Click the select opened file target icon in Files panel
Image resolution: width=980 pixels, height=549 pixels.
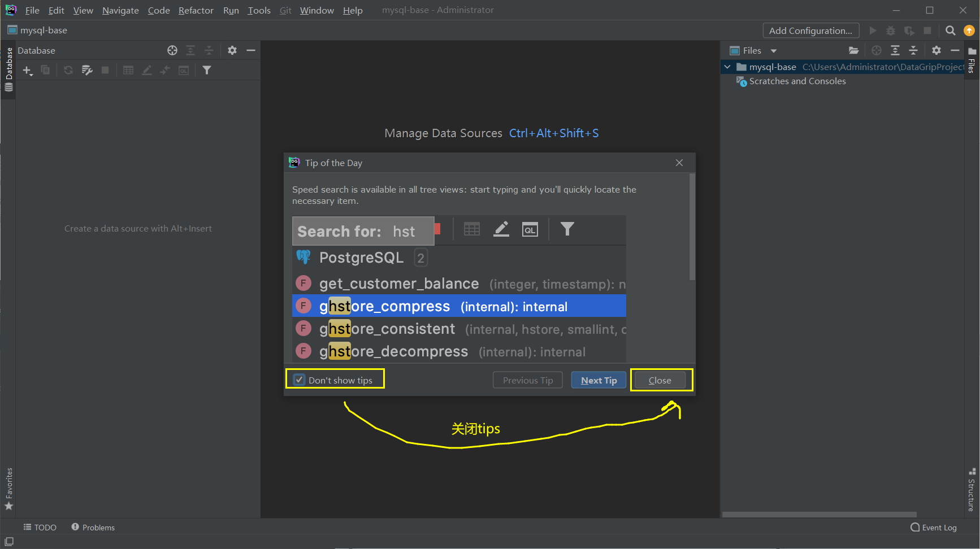point(877,50)
